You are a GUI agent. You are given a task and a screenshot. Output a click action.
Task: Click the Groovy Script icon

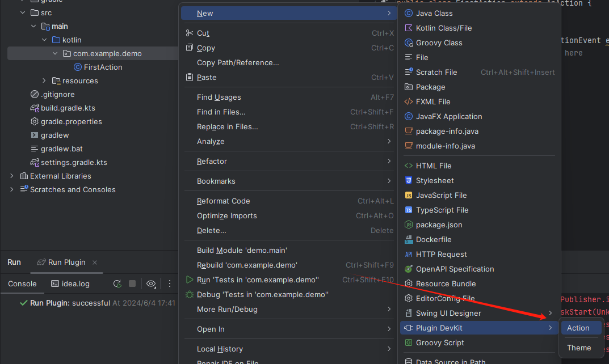pyautogui.click(x=408, y=342)
